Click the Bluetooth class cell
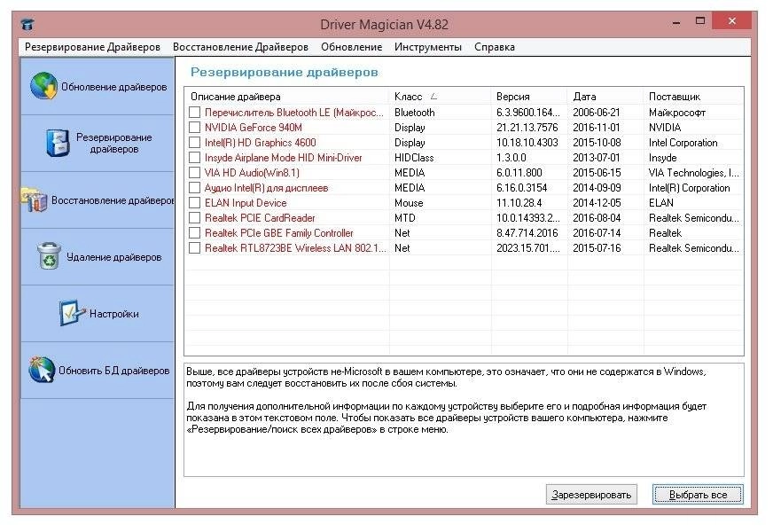773x532 pixels. point(415,113)
